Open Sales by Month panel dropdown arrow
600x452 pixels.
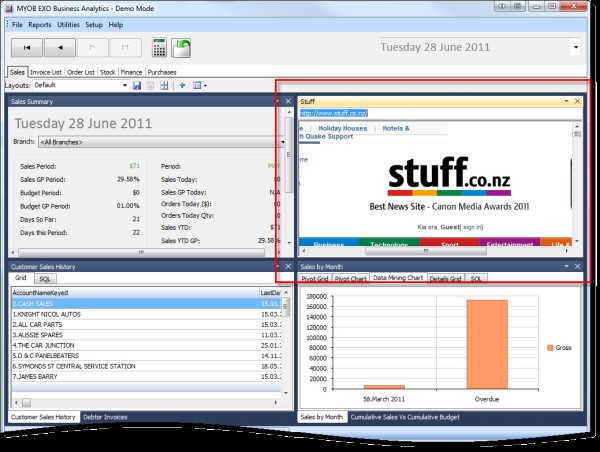pos(566,266)
